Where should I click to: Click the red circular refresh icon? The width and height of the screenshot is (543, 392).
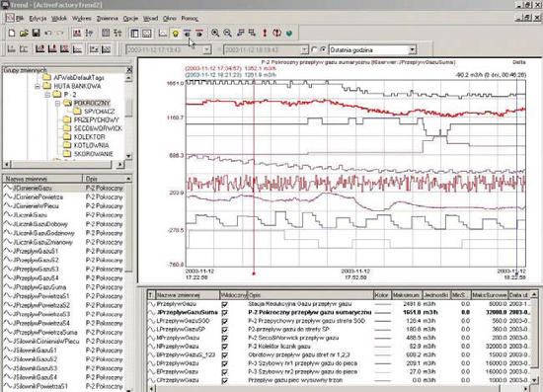pos(276,33)
